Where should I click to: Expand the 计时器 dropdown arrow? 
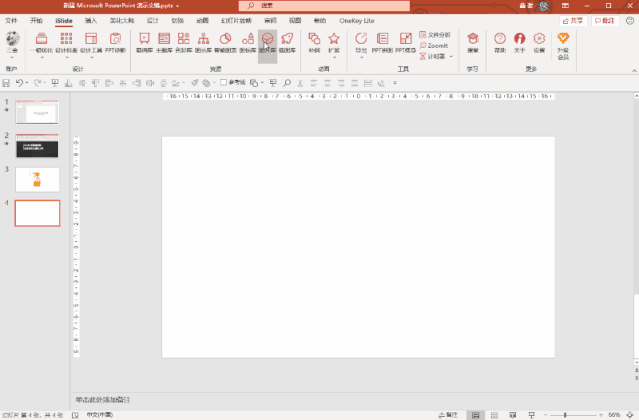pos(451,57)
